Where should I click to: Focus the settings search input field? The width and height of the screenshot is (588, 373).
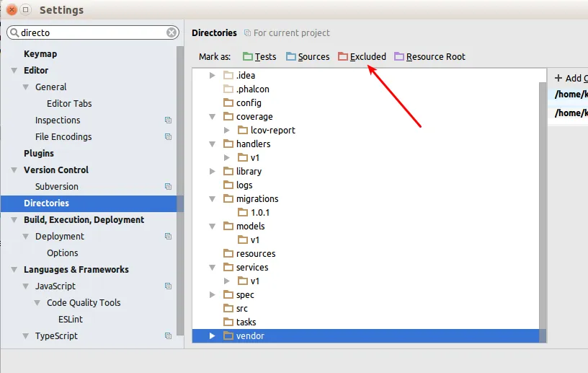[93, 32]
